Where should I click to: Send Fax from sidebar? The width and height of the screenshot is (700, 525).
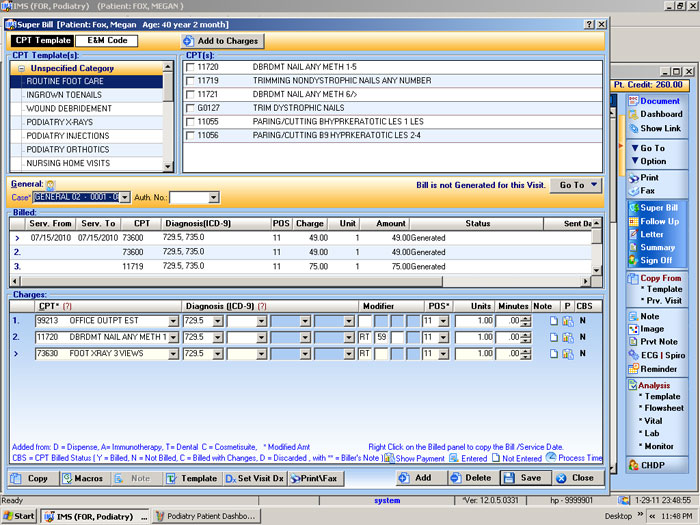point(642,191)
